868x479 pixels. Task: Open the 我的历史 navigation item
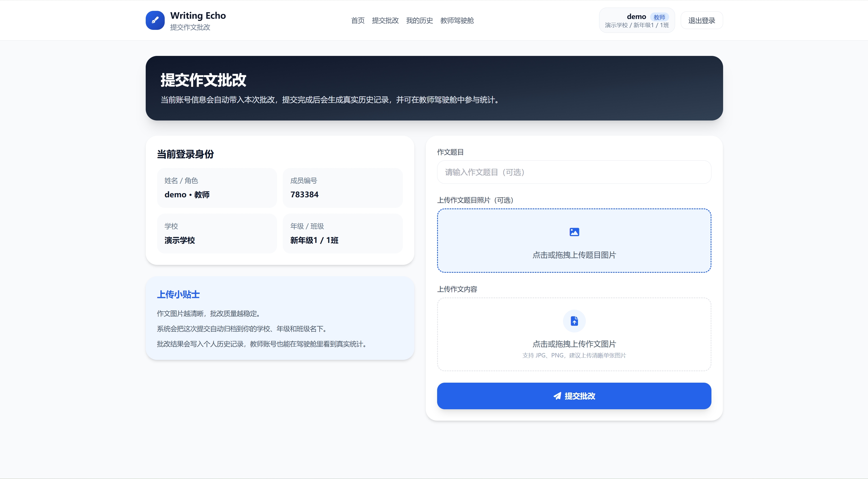[419, 21]
